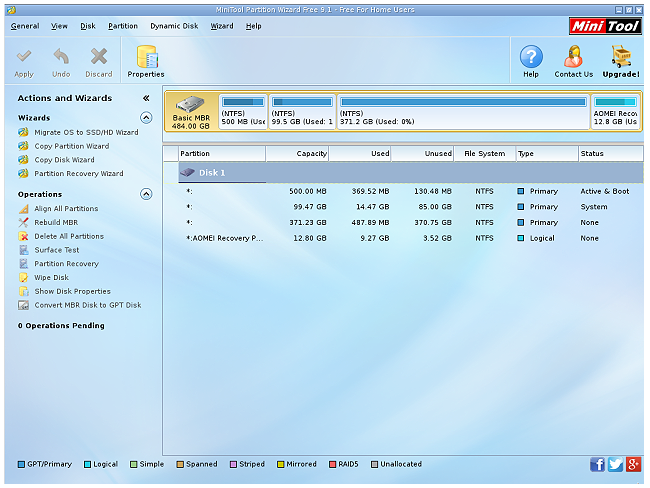Select the AOMEI Recovery 12.8 GB block
The width and height of the screenshot is (650, 488).
(x=616, y=112)
